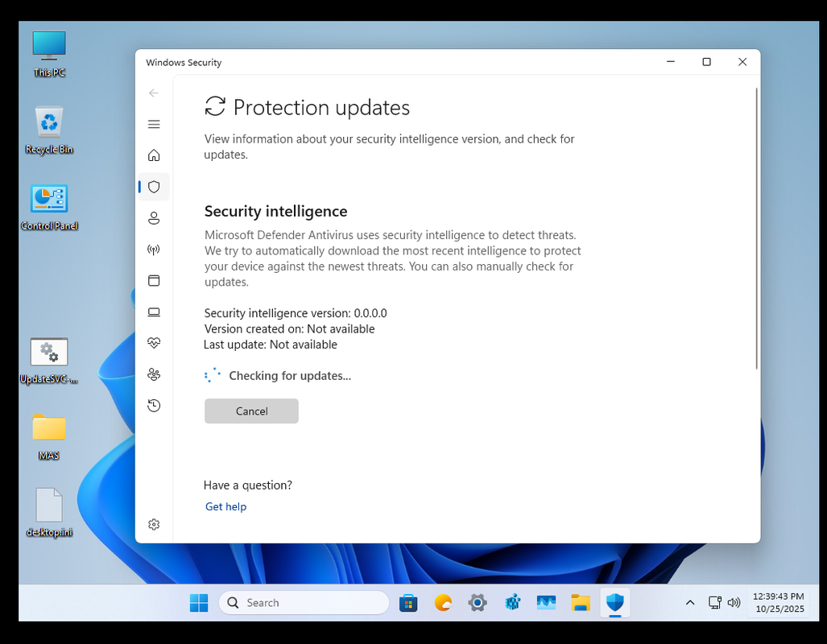
Task: Maximize the Windows Security window
Action: pos(706,62)
